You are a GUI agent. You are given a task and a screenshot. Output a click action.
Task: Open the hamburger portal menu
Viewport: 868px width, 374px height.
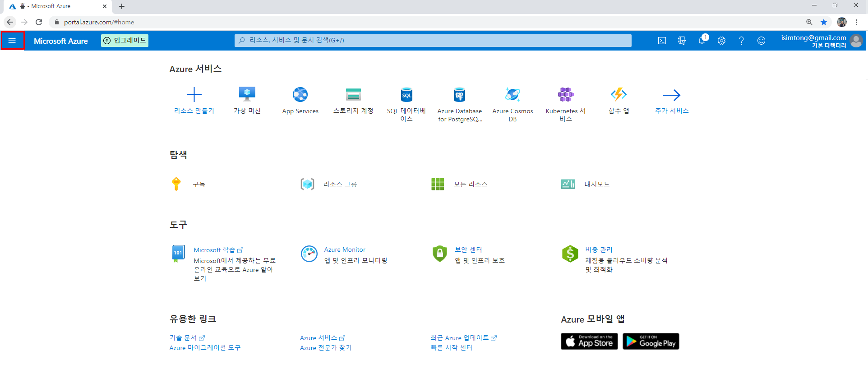coord(12,41)
